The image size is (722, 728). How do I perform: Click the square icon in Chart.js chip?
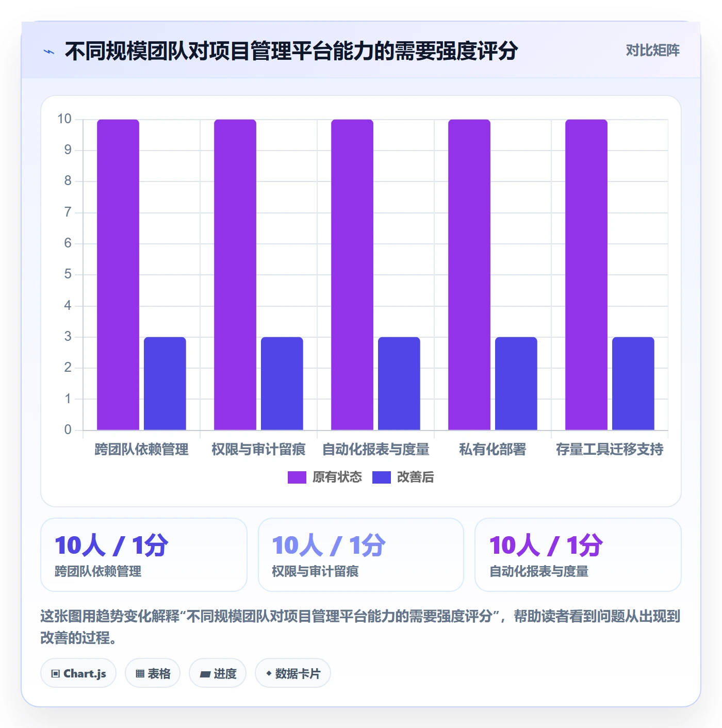click(56, 674)
